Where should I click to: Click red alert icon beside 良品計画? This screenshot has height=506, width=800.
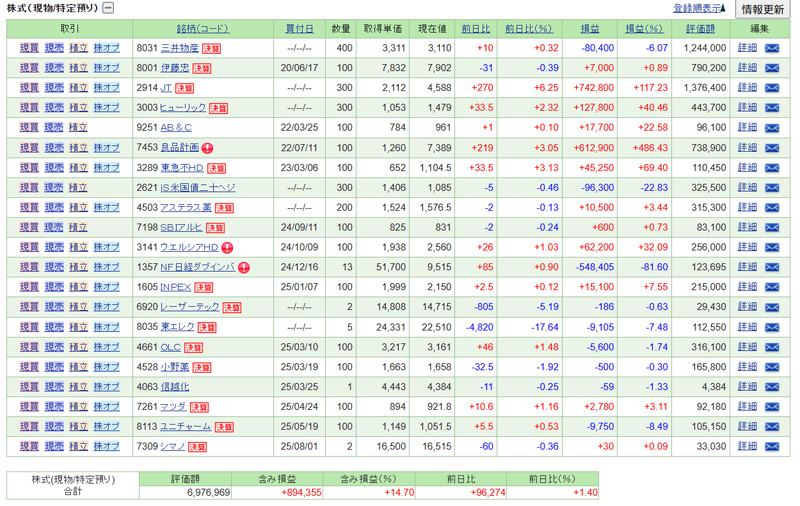207,148
